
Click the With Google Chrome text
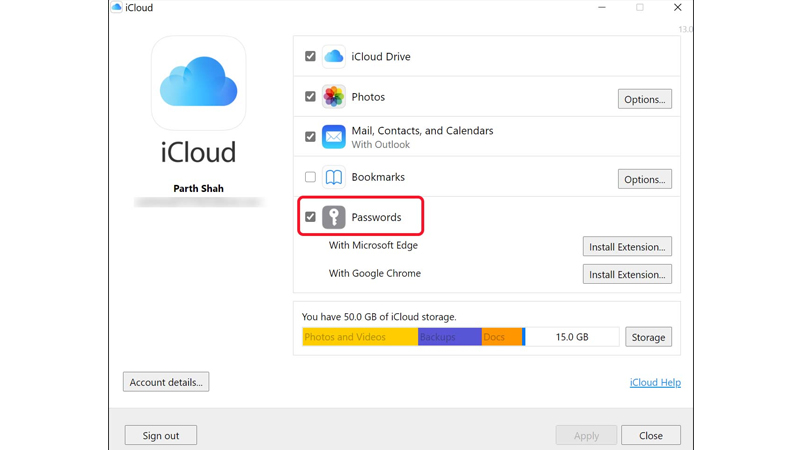[374, 273]
